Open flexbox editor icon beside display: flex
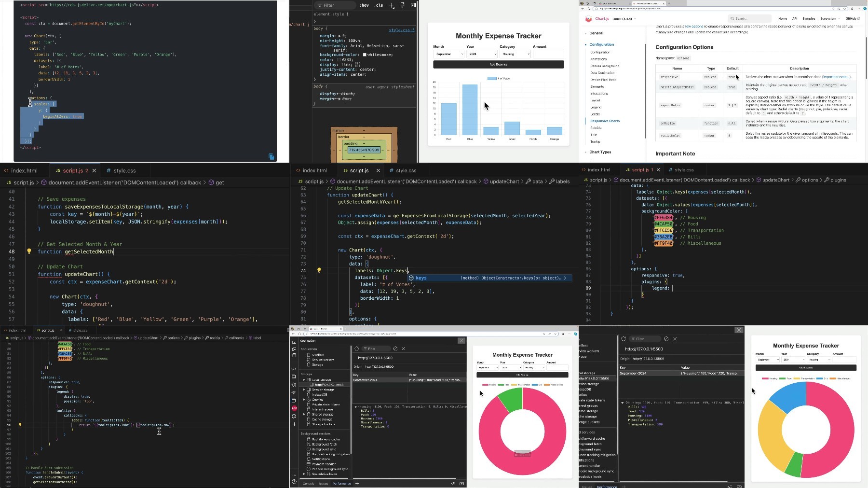This screenshot has height=488, width=868. (357, 64)
